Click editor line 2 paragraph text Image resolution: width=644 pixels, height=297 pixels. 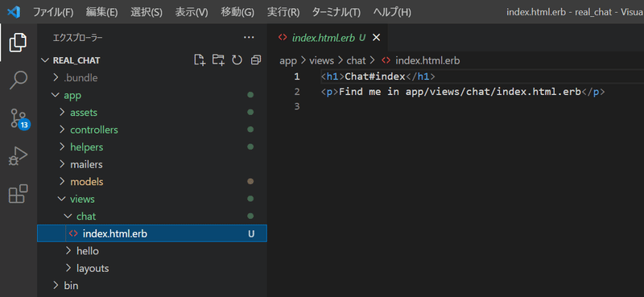click(x=460, y=92)
